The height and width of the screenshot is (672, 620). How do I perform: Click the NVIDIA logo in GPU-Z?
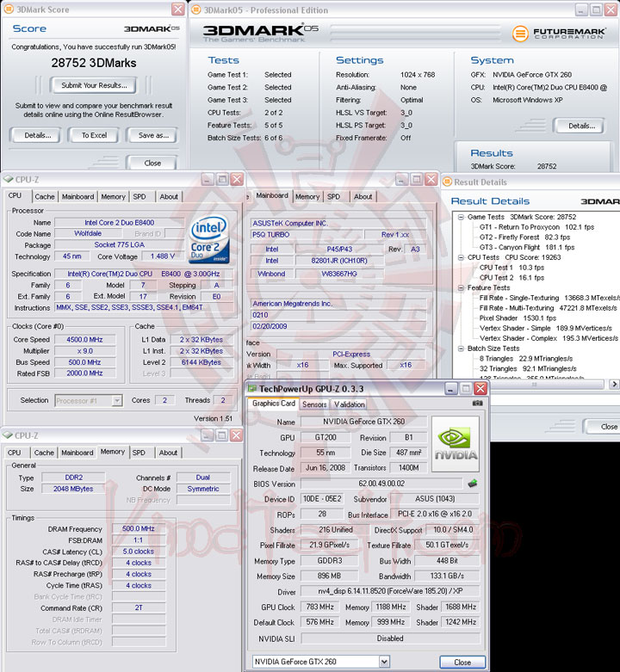coord(456,444)
